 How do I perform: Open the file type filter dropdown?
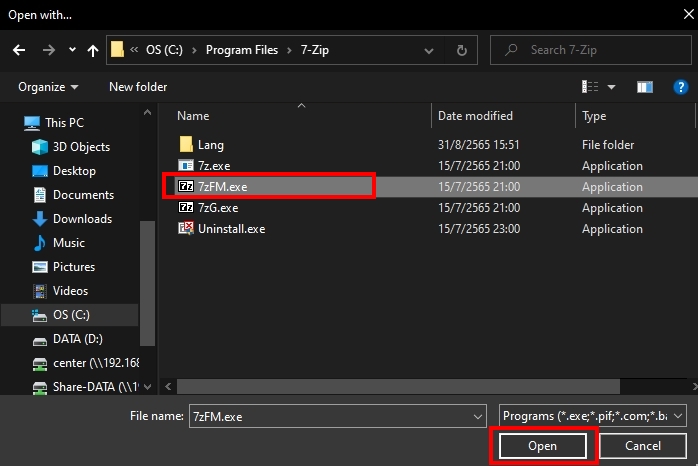pyautogui.click(x=592, y=415)
